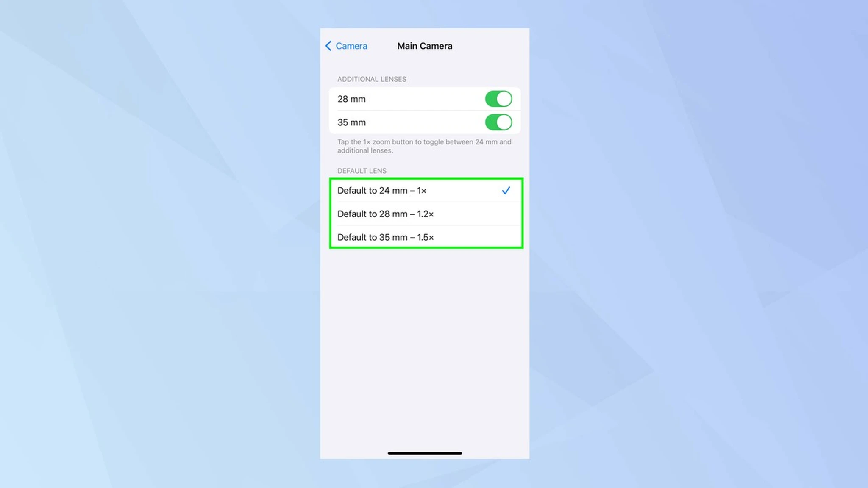Image resolution: width=868 pixels, height=488 pixels.
Task: Select Default to 35 mm – 1.5x
Action: [x=425, y=237]
